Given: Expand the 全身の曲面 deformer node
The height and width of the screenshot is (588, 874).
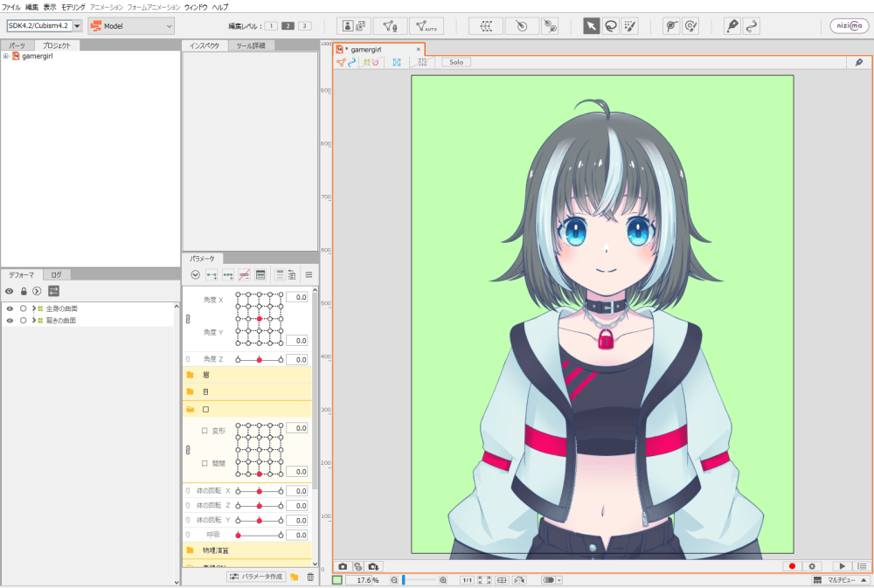Looking at the screenshot, I should point(33,308).
